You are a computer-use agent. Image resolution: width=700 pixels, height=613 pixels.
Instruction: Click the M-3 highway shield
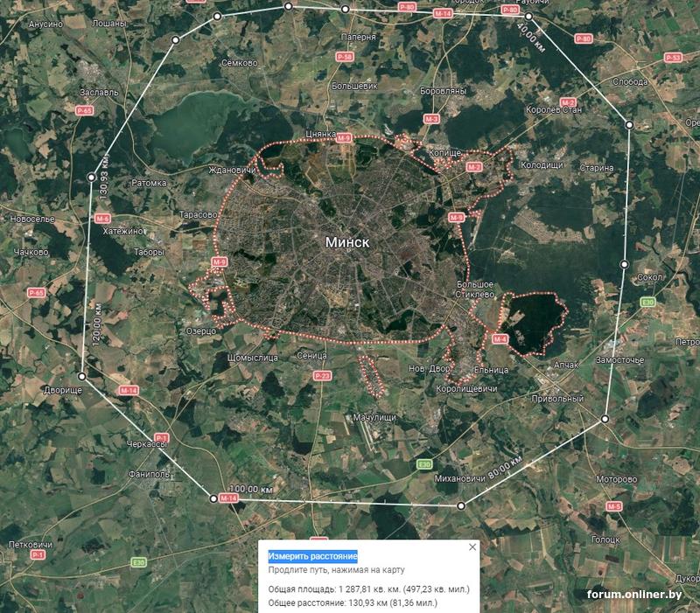pos(431,119)
